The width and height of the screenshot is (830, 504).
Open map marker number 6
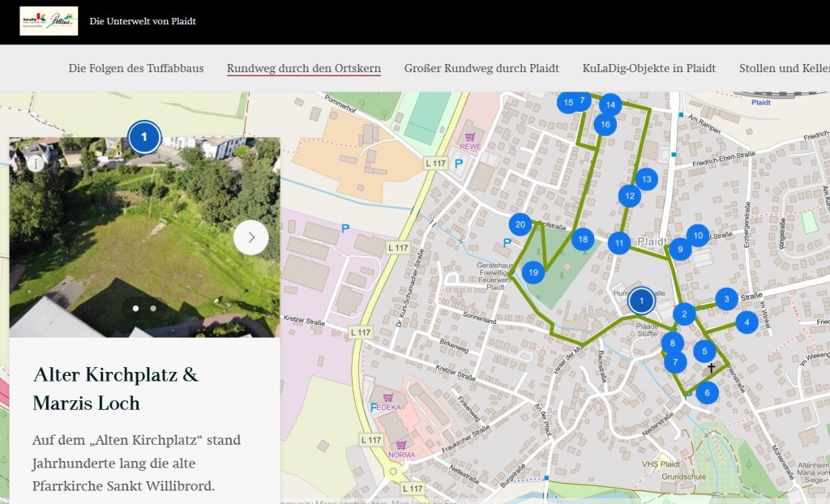pos(707,393)
